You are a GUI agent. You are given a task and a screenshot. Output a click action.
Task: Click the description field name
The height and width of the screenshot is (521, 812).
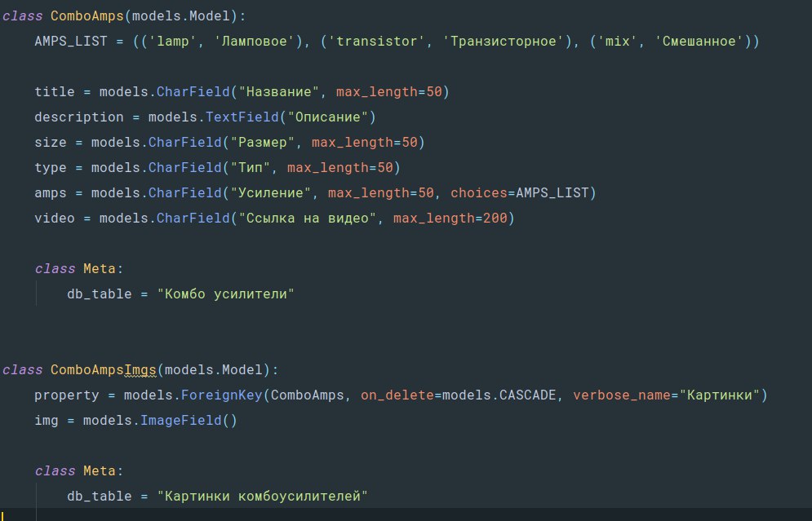(78, 117)
